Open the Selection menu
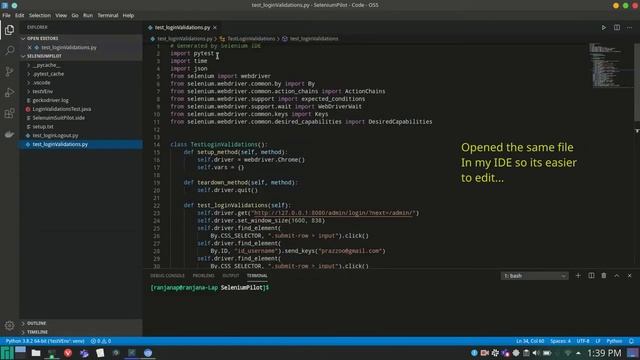The image size is (640, 360). point(40,16)
